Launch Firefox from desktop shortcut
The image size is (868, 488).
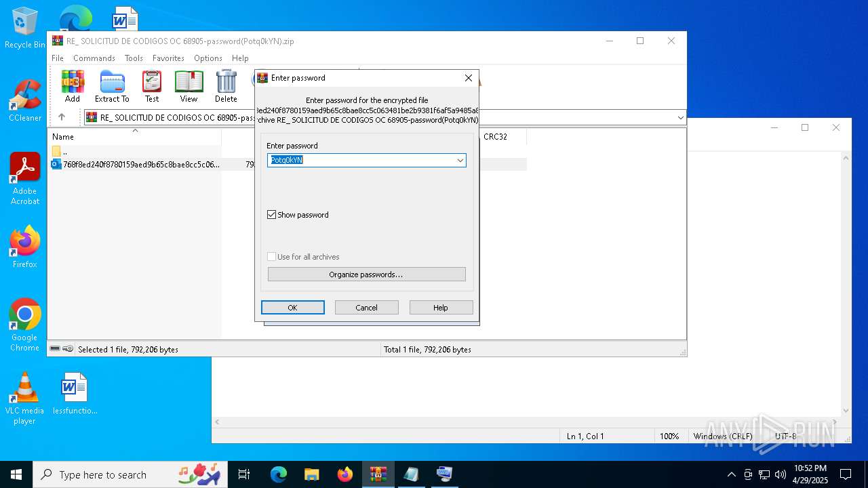pos(24,247)
